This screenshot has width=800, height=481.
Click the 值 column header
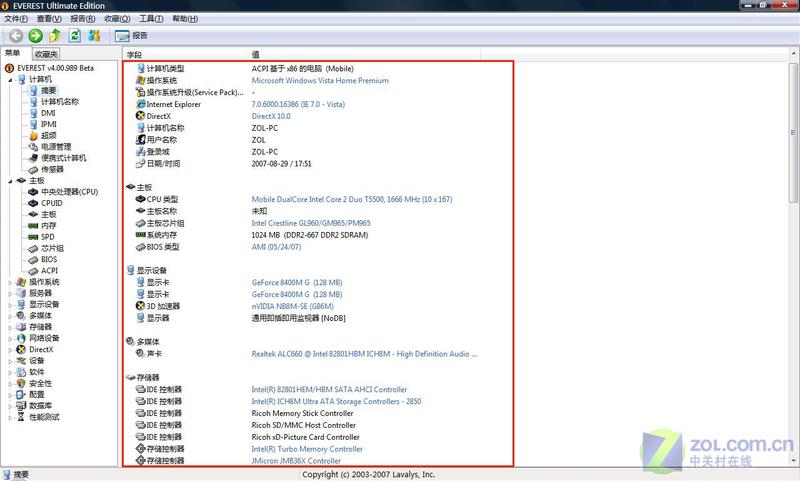[x=256, y=55]
